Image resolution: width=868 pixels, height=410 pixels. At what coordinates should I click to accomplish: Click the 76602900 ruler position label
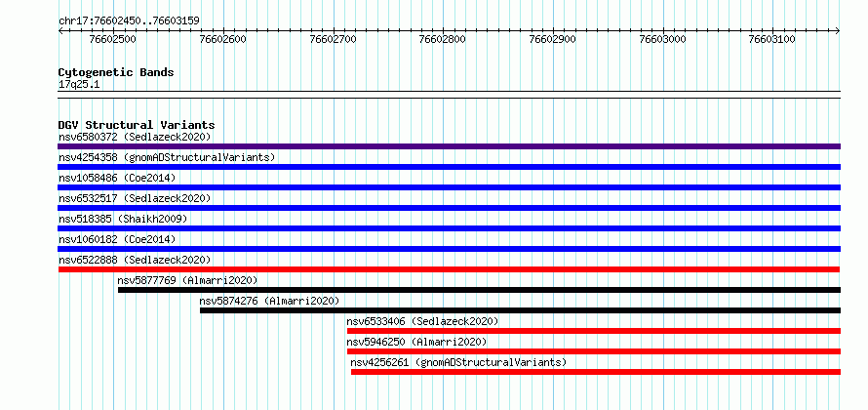[553, 39]
